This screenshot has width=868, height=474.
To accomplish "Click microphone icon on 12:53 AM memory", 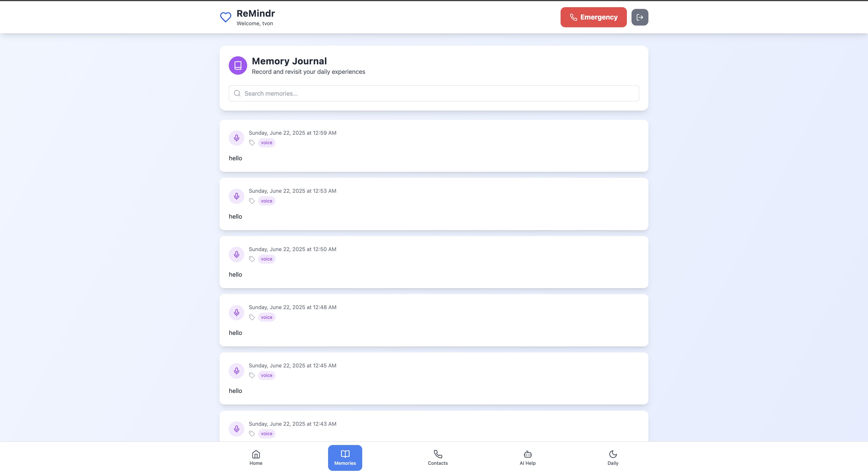I will (x=236, y=196).
